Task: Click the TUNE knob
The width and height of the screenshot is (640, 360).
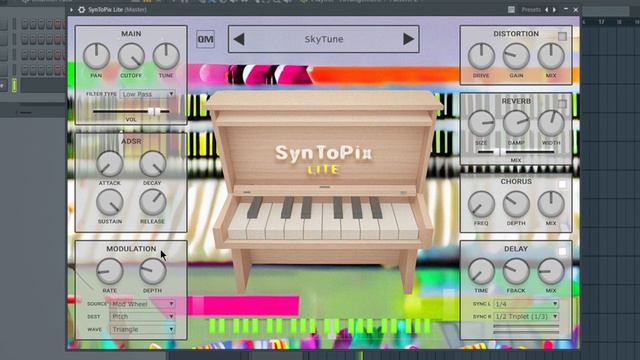Action: (x=166, y=56)
